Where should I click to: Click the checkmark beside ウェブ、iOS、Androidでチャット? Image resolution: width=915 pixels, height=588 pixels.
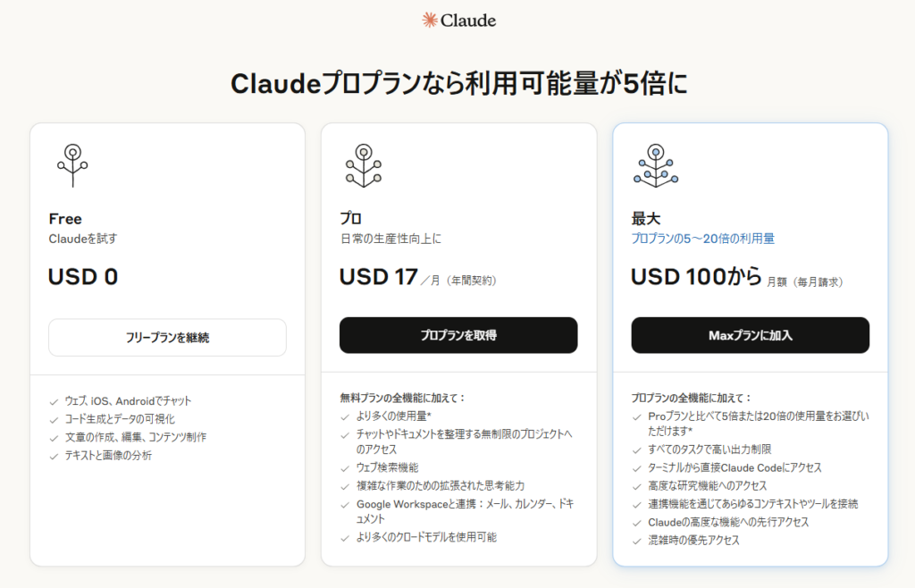pyautogui.click(x=54, y=402)
